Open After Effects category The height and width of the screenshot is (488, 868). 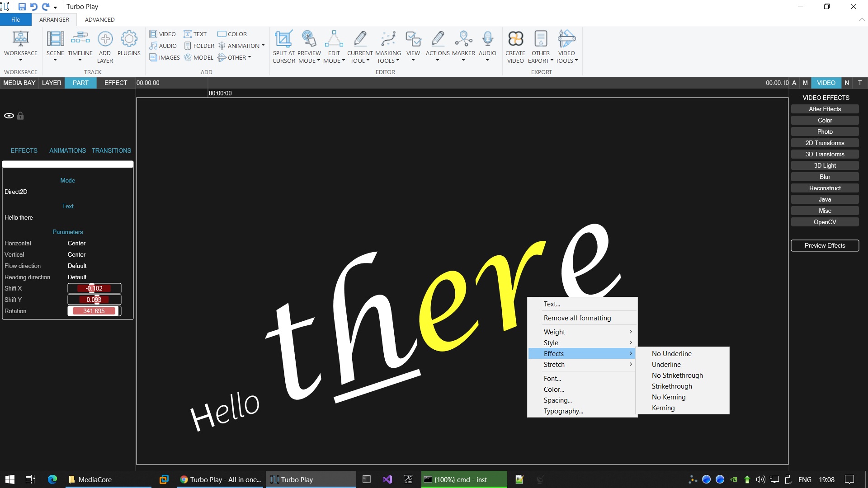pos(825,109)
